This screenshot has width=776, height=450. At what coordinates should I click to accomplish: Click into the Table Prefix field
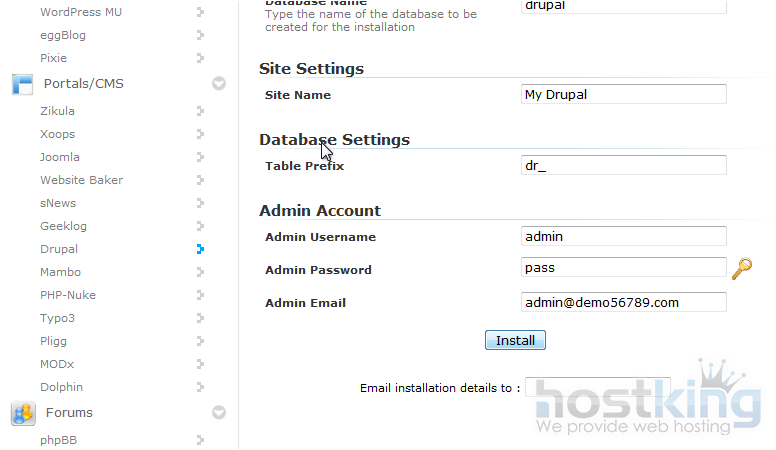click(x=624, y=166)
